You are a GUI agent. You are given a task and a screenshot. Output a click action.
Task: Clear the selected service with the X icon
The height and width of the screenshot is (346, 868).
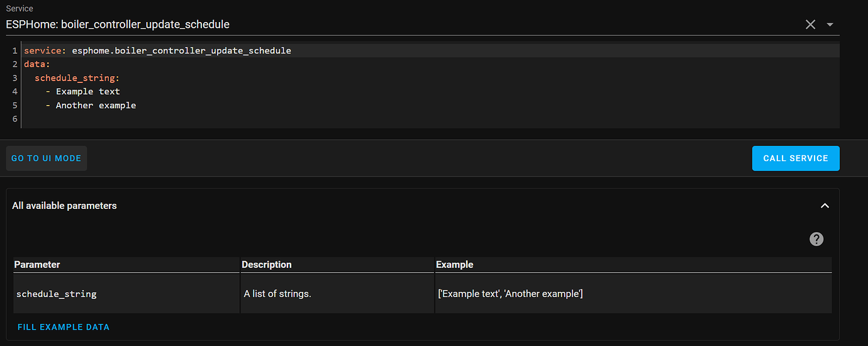click(x=810, y=25)
